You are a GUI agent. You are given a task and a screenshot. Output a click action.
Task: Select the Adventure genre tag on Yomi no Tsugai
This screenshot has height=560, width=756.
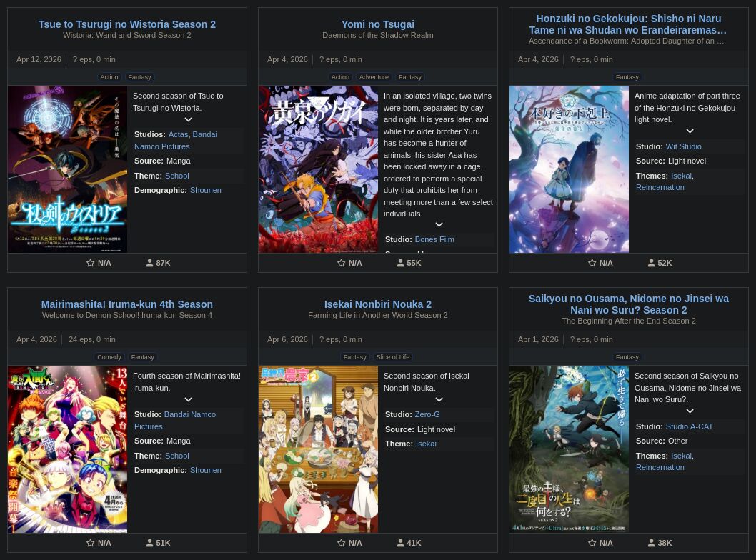[x=374, y=77]
